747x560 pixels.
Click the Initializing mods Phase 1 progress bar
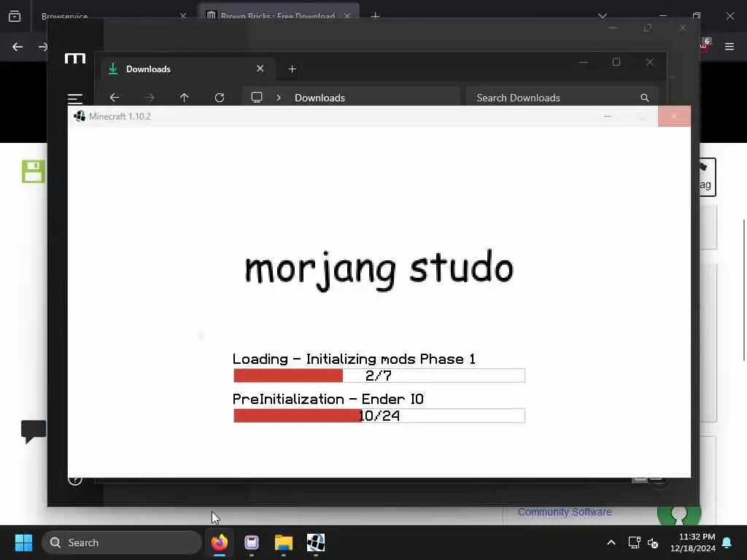tap(379, 376)
